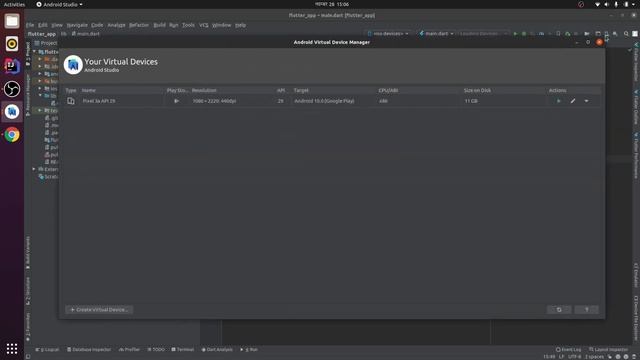The width and height of the screenshot is (640, 360).
Task: Expand External Libraries in project tree
Action: click(x=34, y=169)
